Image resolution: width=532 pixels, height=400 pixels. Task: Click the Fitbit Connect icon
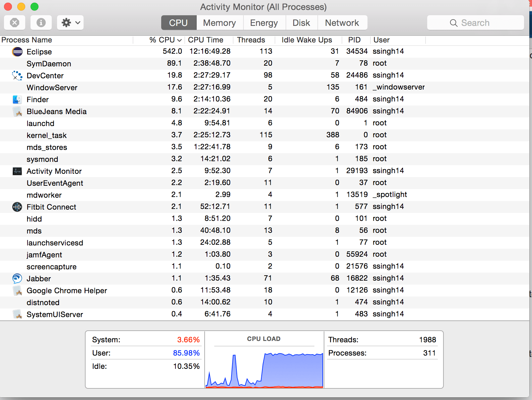(17, 207)
